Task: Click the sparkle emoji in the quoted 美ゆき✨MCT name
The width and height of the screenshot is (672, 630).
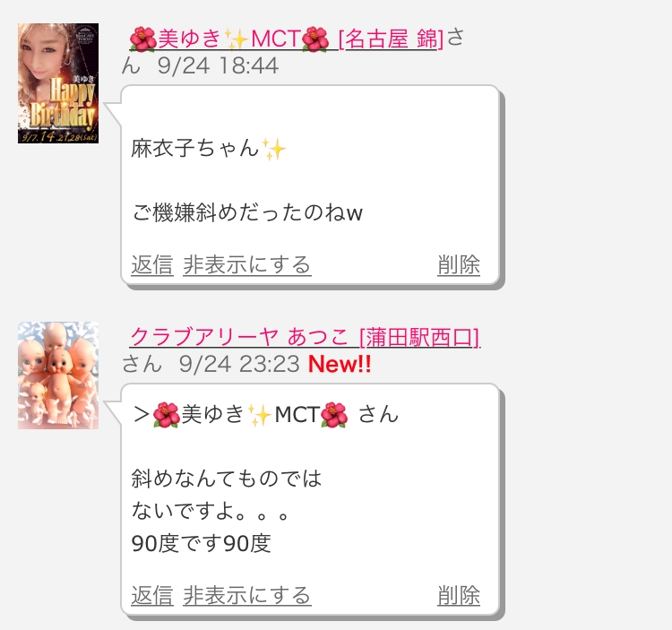Action: pos(260,415)
